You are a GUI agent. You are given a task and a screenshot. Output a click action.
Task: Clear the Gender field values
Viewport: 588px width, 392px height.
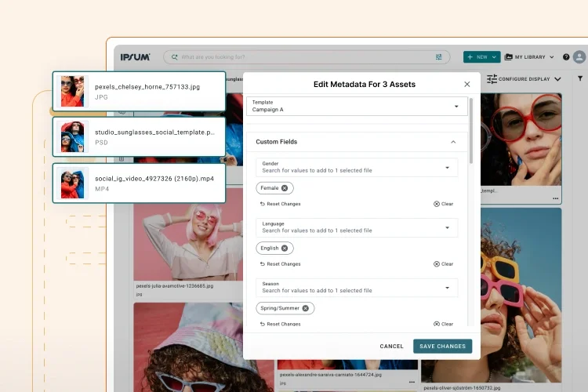click(443, 204)
